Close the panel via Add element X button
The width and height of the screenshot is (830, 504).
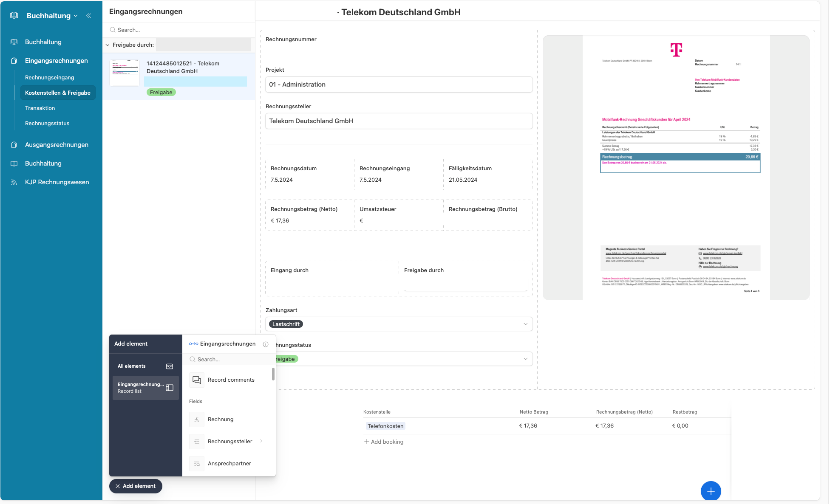136,486
